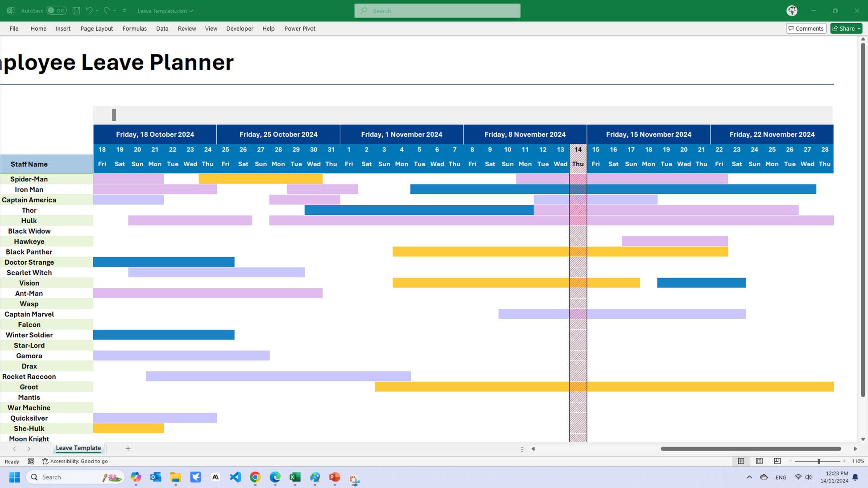Click the Undo arrow icon
This screenshot has width=868, height=488.
click(89, 11)
